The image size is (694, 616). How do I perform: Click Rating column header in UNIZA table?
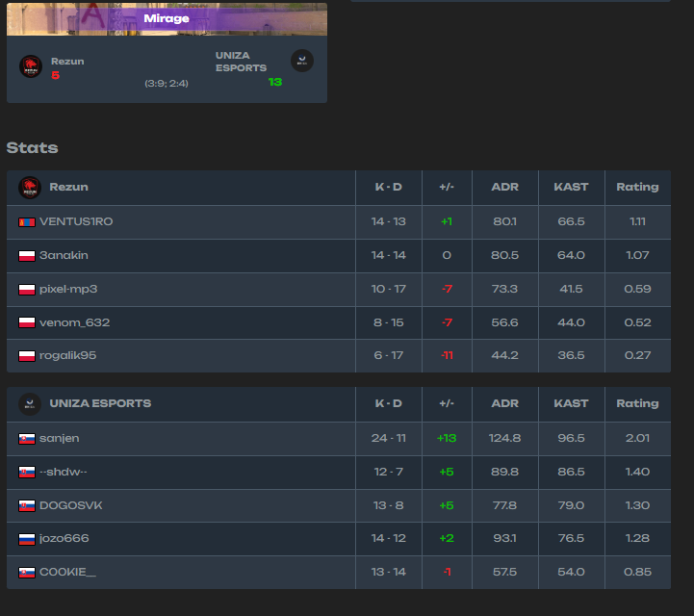pos(637,403)
